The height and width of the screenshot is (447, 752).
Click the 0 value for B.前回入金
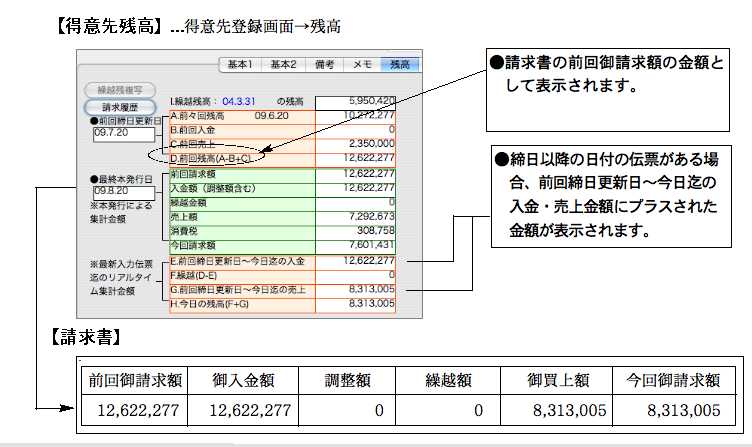tap(355, 130)
